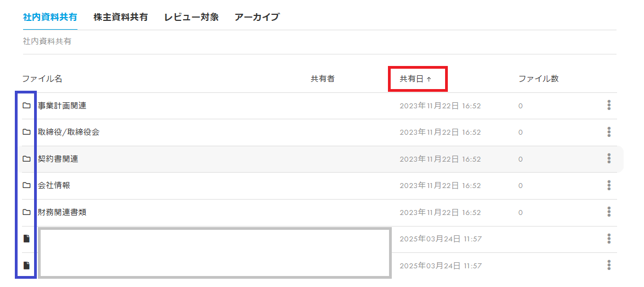Click the last document file icon
Screen dimensions: 644x287
point(26,266)
